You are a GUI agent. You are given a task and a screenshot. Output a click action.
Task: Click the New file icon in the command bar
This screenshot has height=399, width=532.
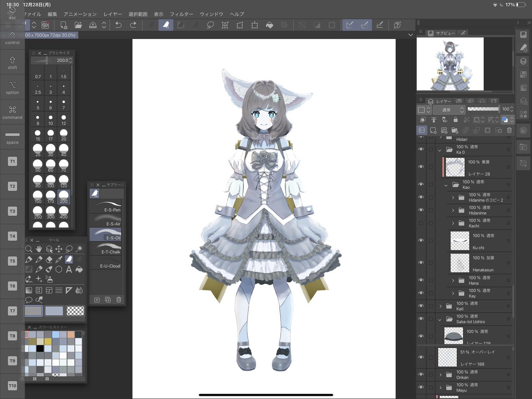click(x=64, y=25)
